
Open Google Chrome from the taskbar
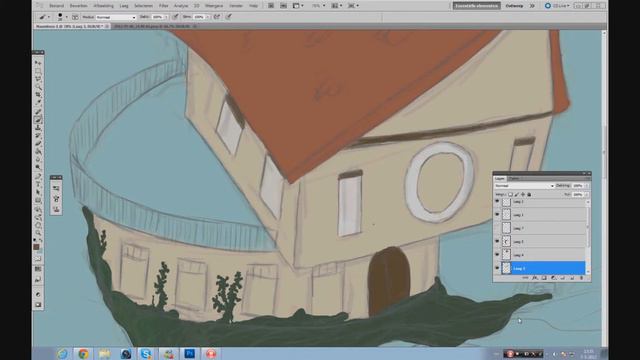(x=83, y=353)
